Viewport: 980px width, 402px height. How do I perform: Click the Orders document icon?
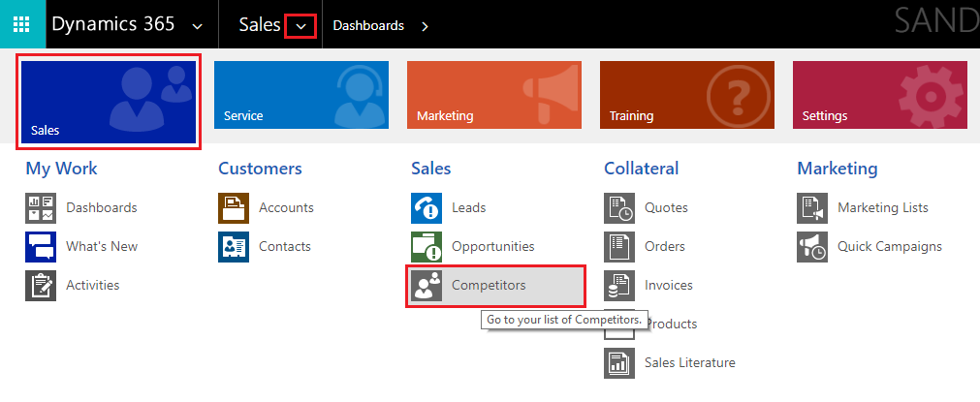[x=619, y=247]
